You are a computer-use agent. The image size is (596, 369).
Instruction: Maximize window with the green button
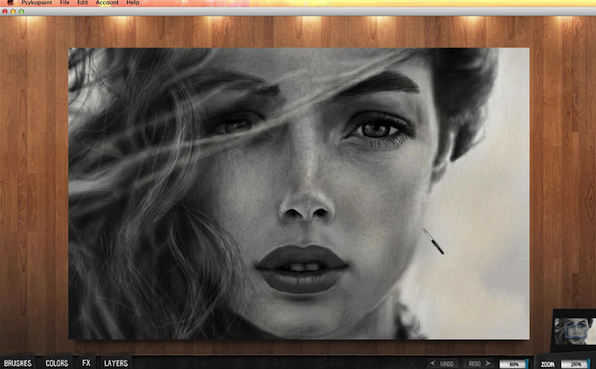[21, 11]
